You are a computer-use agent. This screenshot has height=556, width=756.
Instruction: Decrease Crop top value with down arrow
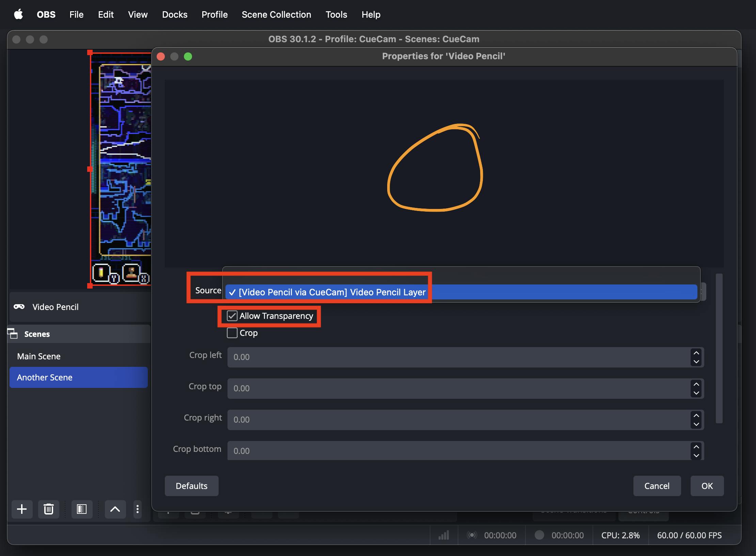(696, 393)
